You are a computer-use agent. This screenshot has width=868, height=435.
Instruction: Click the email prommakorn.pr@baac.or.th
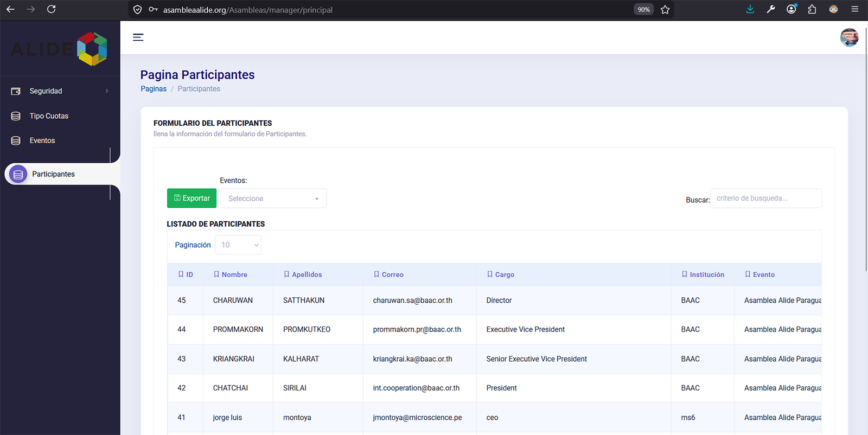coord(417,330)
